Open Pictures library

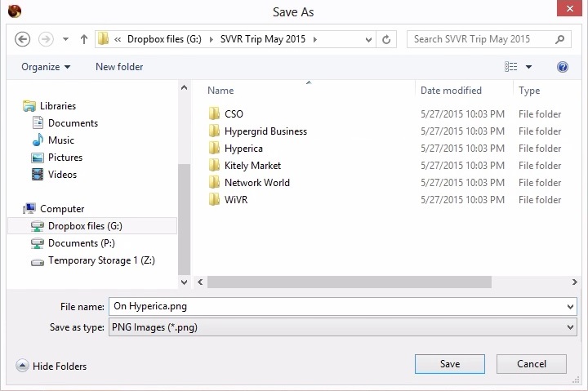pyautogui.click(x=57, y=158)
